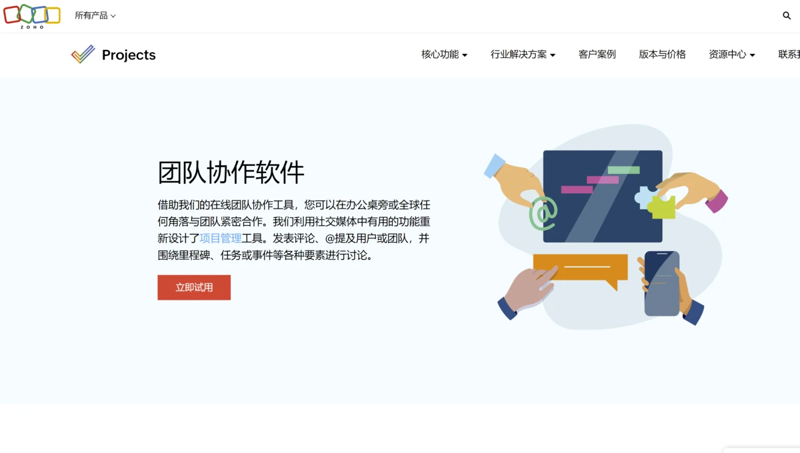Expand the 所有产品 dropdown
The image size is (800, 453).
click(95, 16)
